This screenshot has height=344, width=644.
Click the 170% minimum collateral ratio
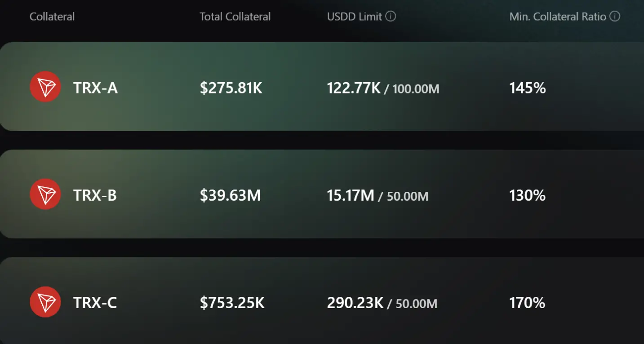pyautogui.click(x=527, y=303)
